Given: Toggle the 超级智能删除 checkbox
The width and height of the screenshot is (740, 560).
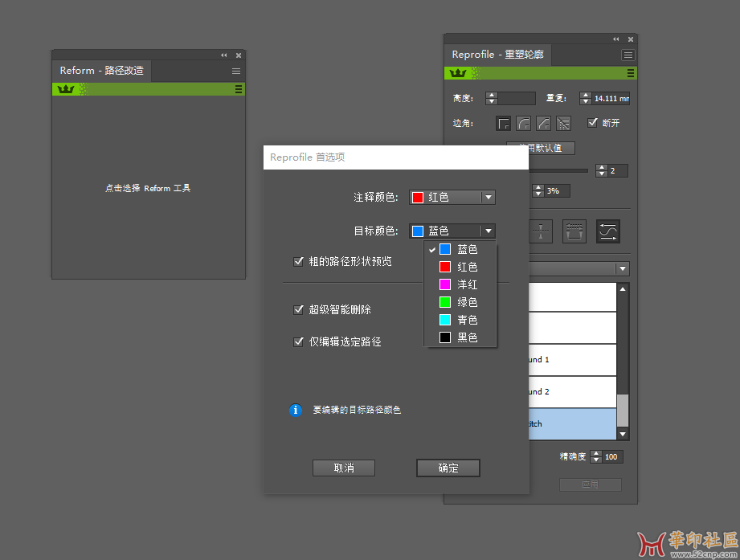Looking at the screenshot, I should point(298,309).
